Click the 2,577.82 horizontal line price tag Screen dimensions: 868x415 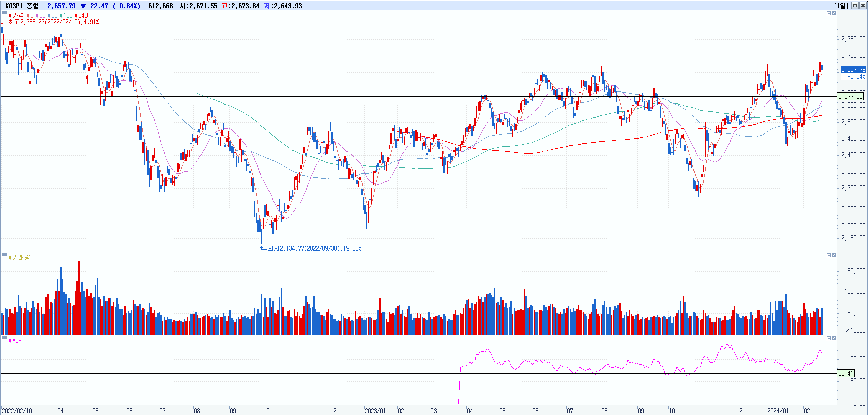851,96
